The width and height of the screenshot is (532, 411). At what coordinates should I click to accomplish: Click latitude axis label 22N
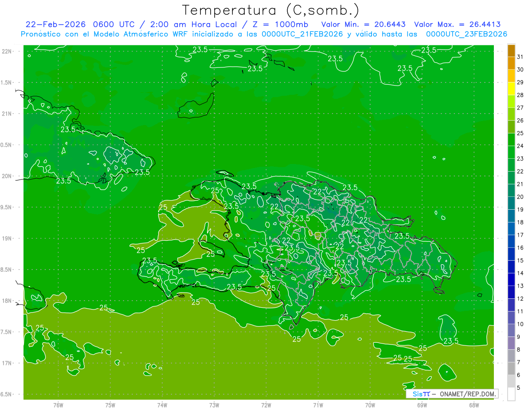pyautogui.click(x=8, y=51)
